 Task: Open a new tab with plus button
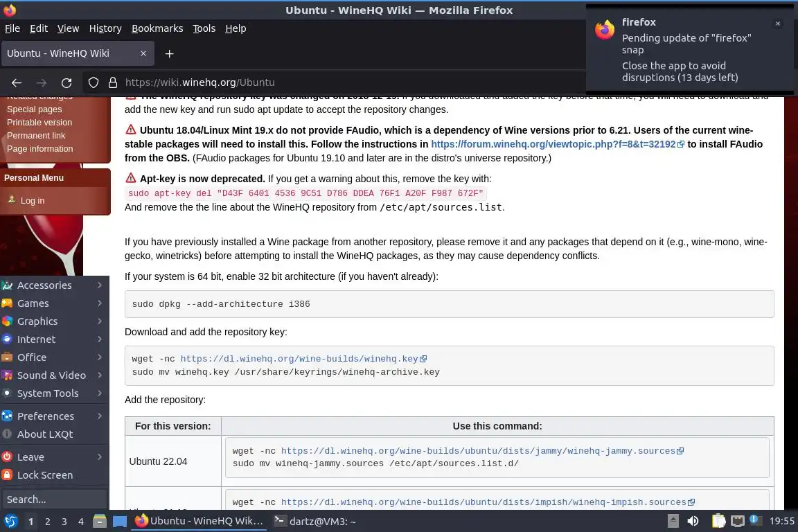[170, 53]
